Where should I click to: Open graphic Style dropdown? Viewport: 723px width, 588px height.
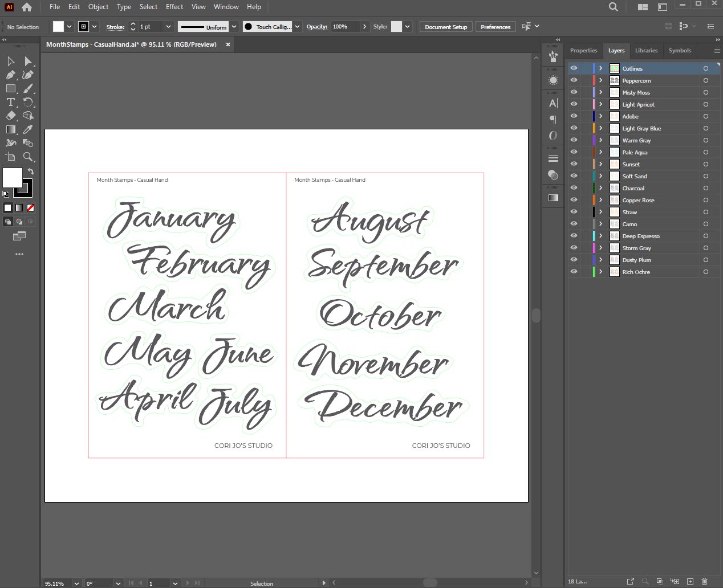(x=408, y=27)
